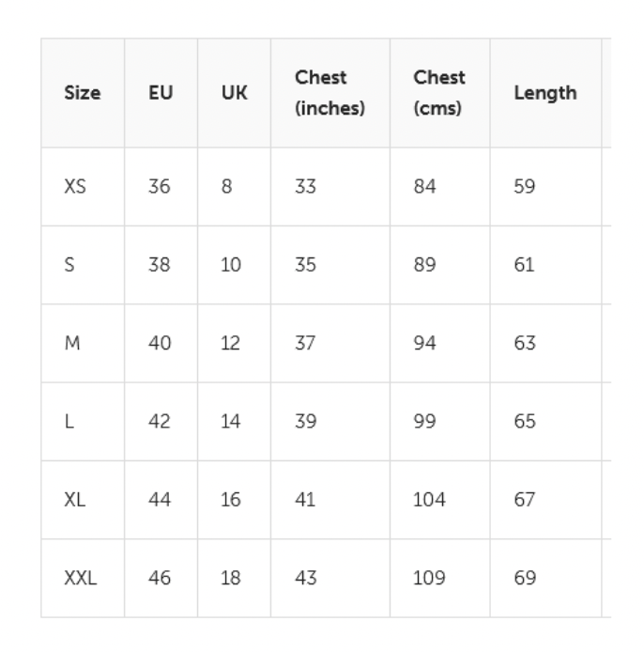
Task: Click chest cms value 109
Action: (x=429, y=579)
